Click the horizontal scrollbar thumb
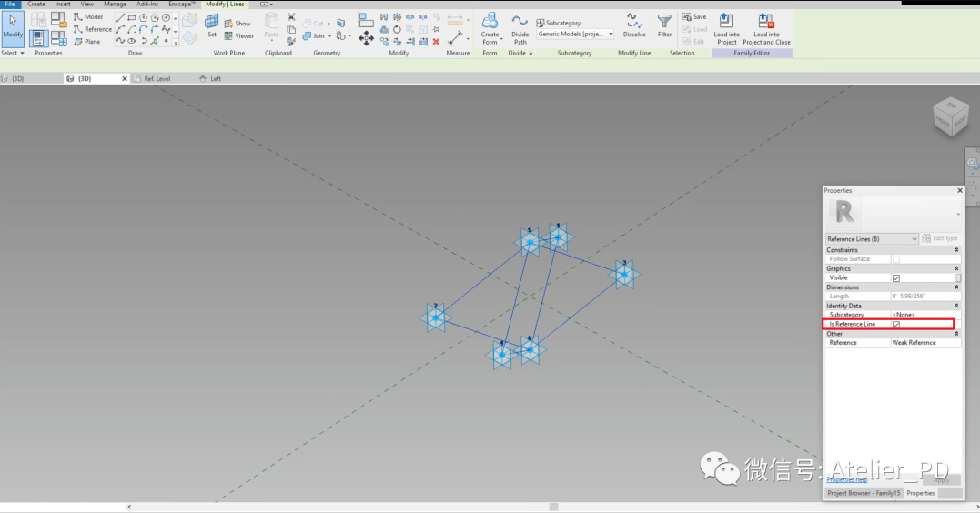 [554, 507]
